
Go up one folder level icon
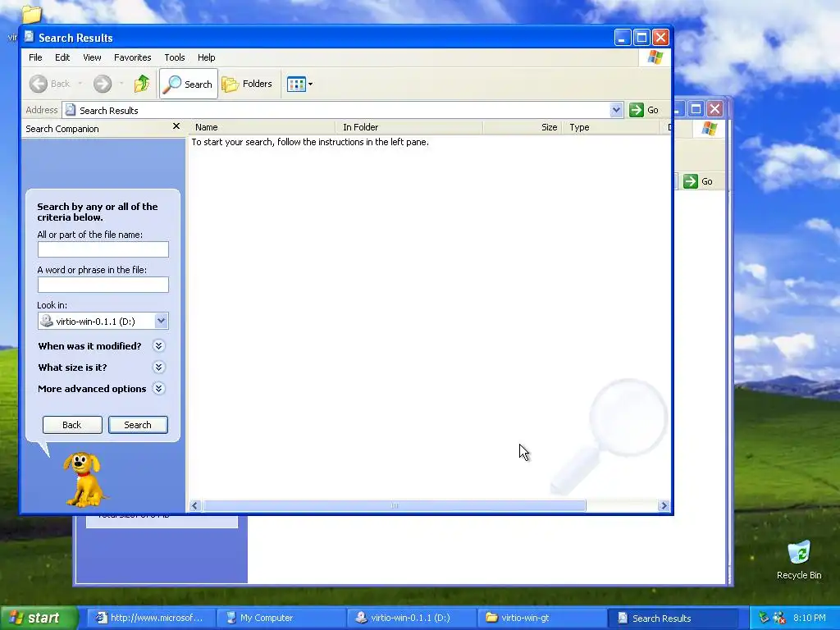[x=142, y=84]
